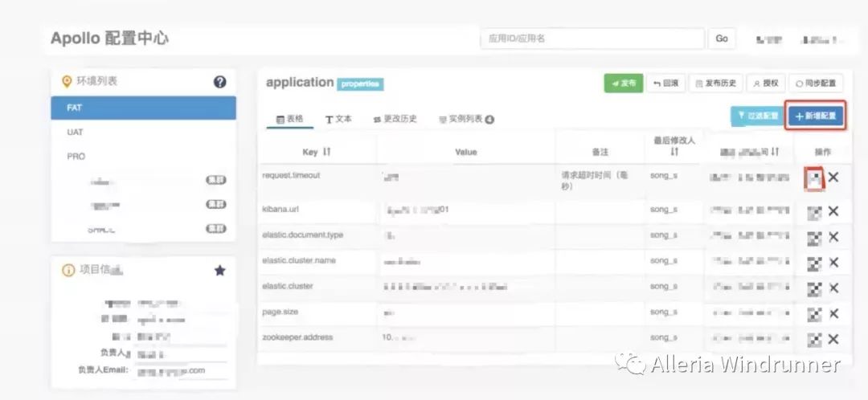Click the Apollo 配置中心 title
The image size is (868, 400).
coord(109,39)
